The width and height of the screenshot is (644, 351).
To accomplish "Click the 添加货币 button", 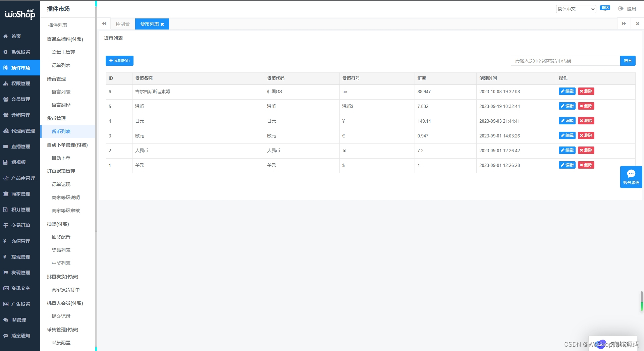I will click(x=119, y=61).
